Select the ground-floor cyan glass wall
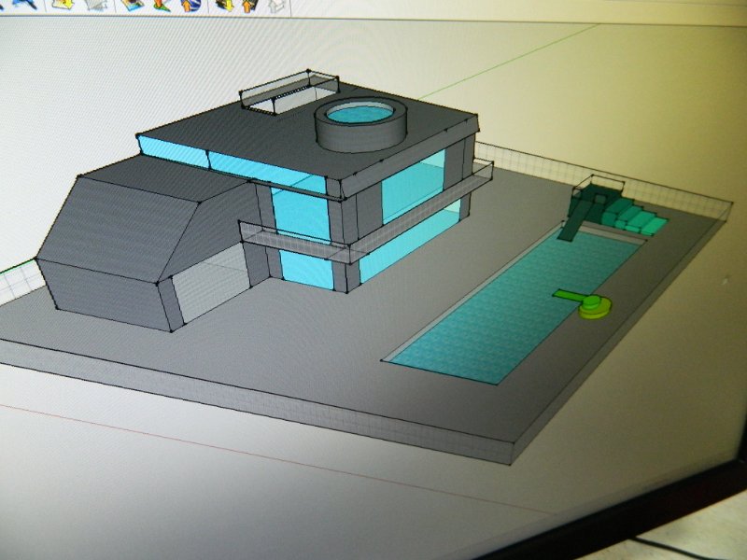The height and width of the screenshot is (560, 747). click(308, 268)
